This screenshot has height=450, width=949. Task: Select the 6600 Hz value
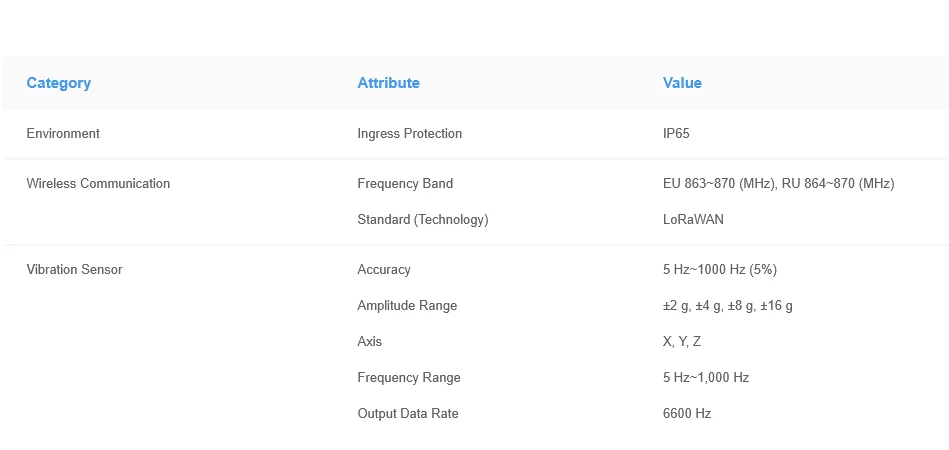[687, 413]
